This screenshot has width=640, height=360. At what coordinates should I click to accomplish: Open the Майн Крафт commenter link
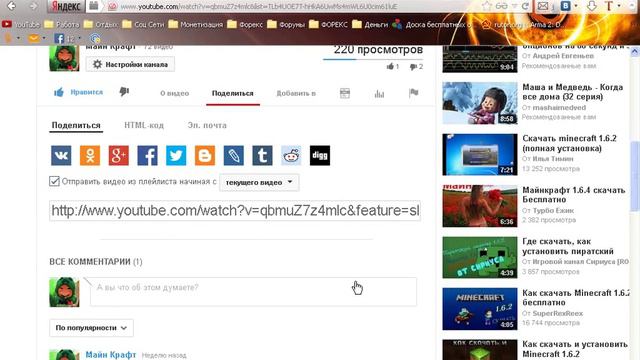point(111,355)
